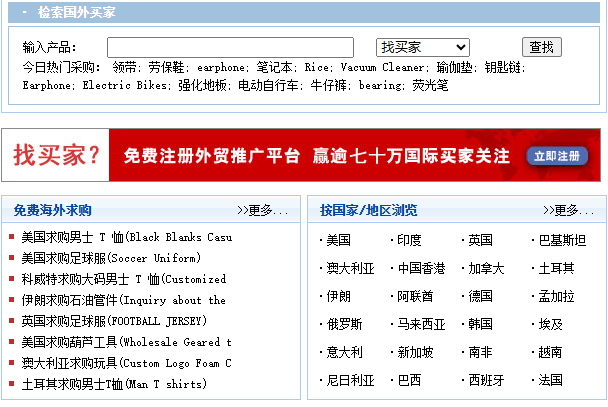Open 美国求购男士 T 恤 Black Blanks listing
608x407 pixels.
click(127, 237)
